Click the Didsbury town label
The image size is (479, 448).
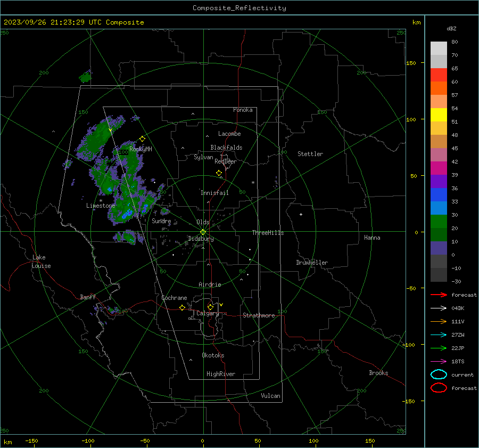click(x=201, y=239)
